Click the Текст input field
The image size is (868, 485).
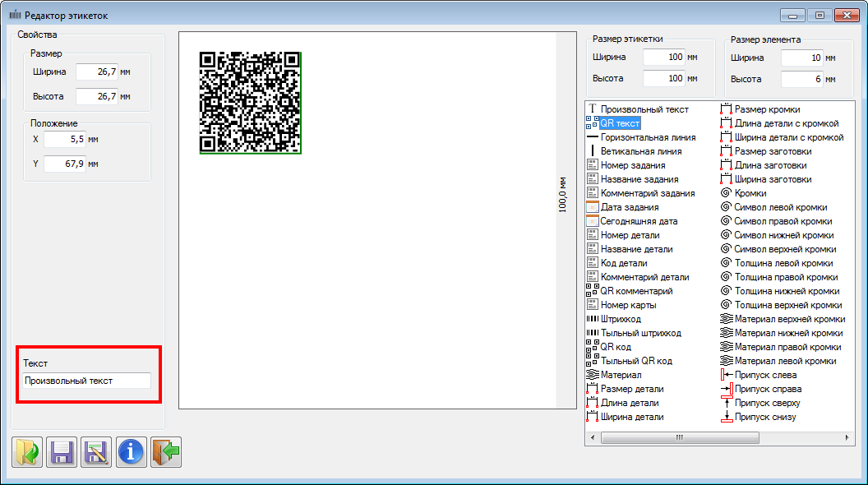[x=86, y=381]
